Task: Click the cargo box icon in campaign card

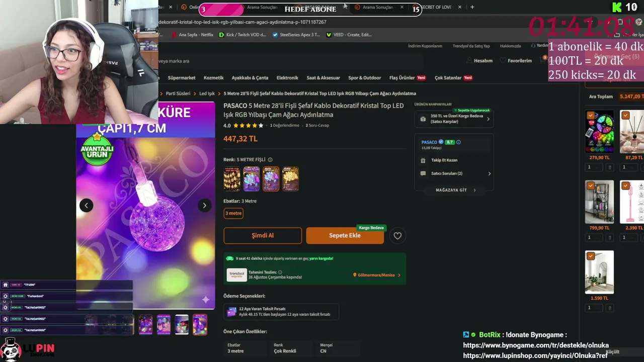Action: [x=423, y=119]
